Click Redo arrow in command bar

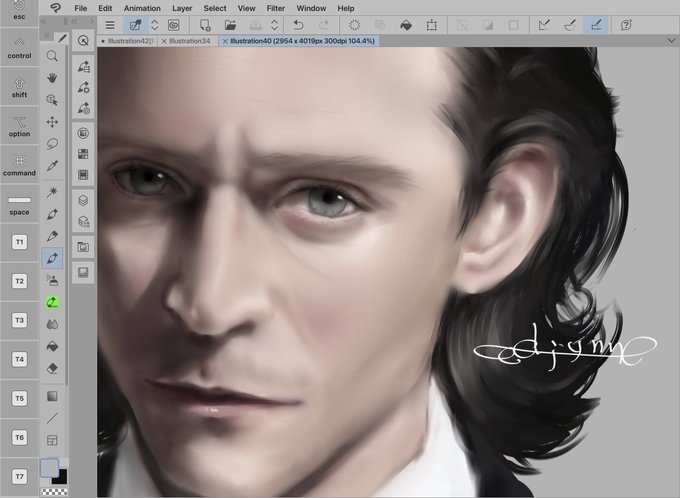pyautogui.click(x=324, y=25)
